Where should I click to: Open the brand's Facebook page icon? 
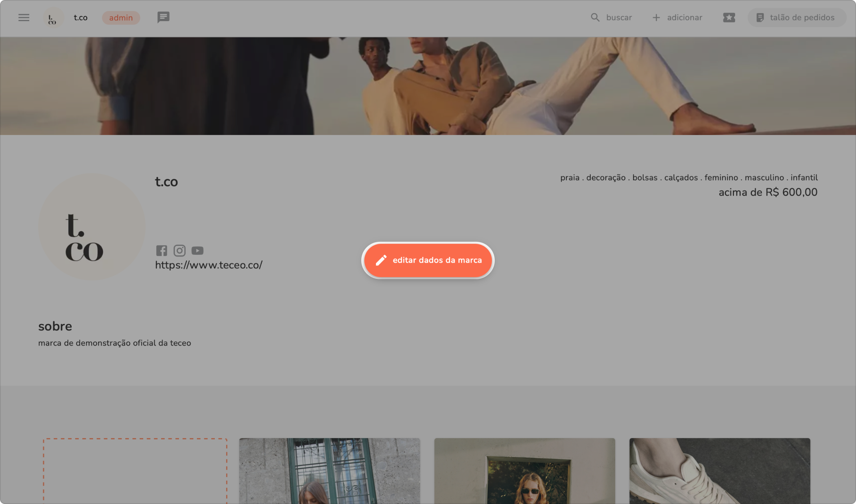162,250
